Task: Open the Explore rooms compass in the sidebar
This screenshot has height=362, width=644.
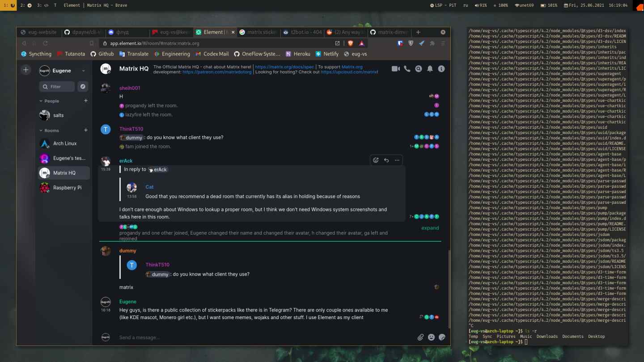Action: pos(83,86)
